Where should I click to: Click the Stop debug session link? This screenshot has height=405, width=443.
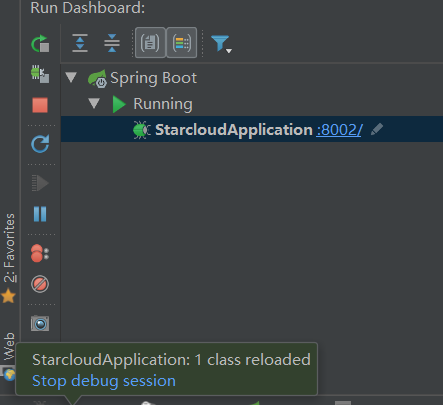[x=104, y=381]
